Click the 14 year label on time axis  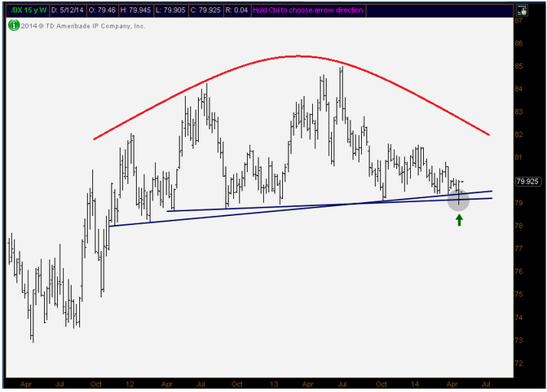[x=414, y=384]
